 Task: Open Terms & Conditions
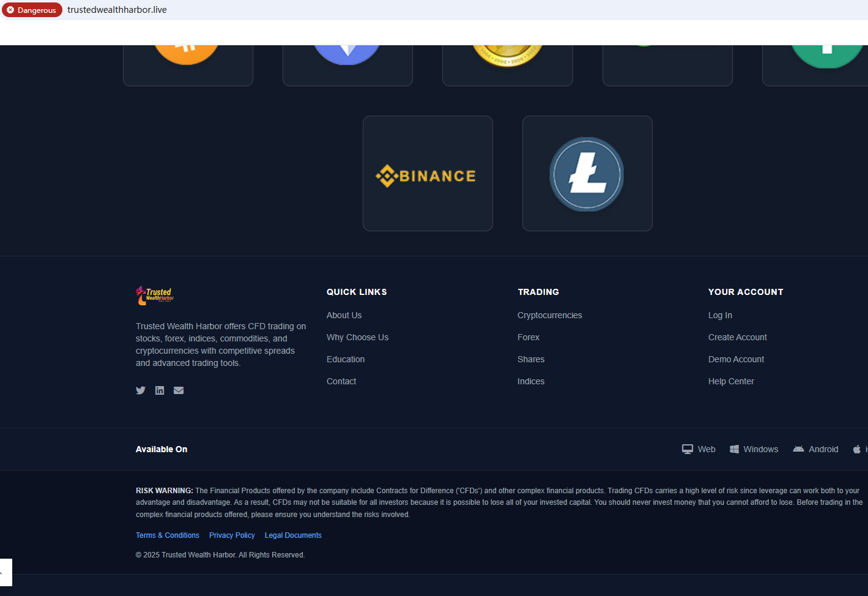tap(168, 535)
